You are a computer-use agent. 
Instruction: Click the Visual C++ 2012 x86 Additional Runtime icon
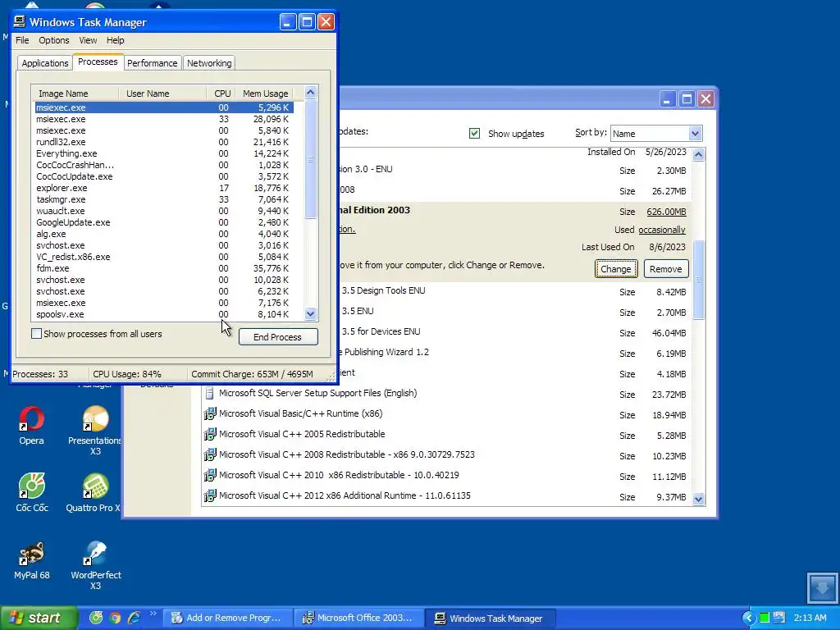[x=209, y=495]
